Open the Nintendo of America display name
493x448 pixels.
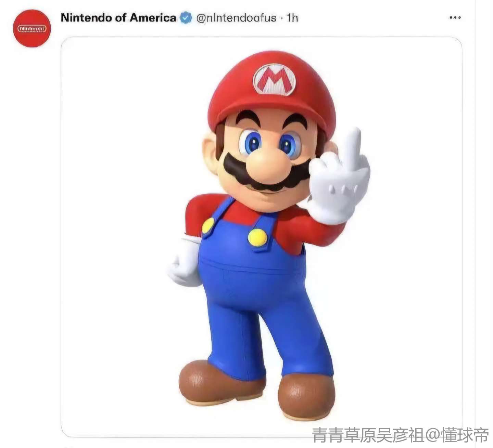click(118, 18)
